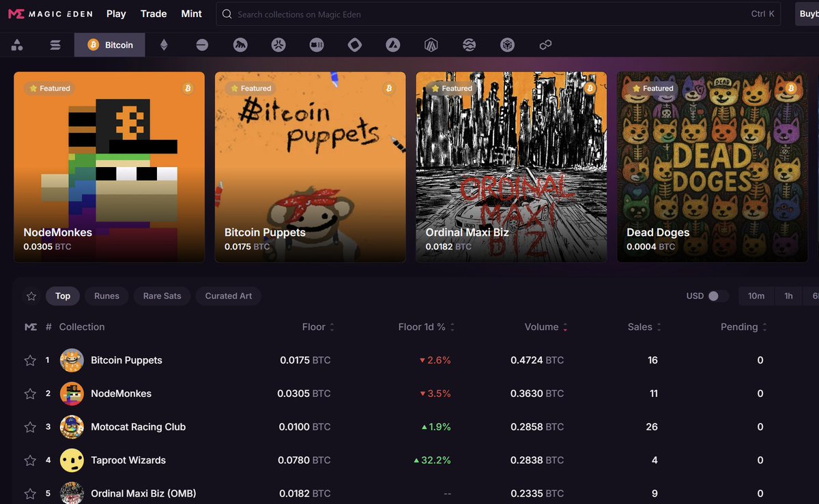Sort by Volume column
This screenshot has height=504, width=819.
[x=546, y=327]
